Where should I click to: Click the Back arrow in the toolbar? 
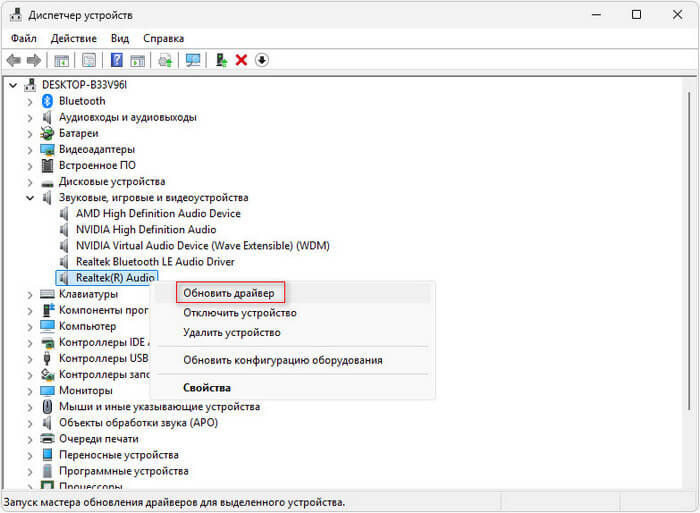click(16, 61)
